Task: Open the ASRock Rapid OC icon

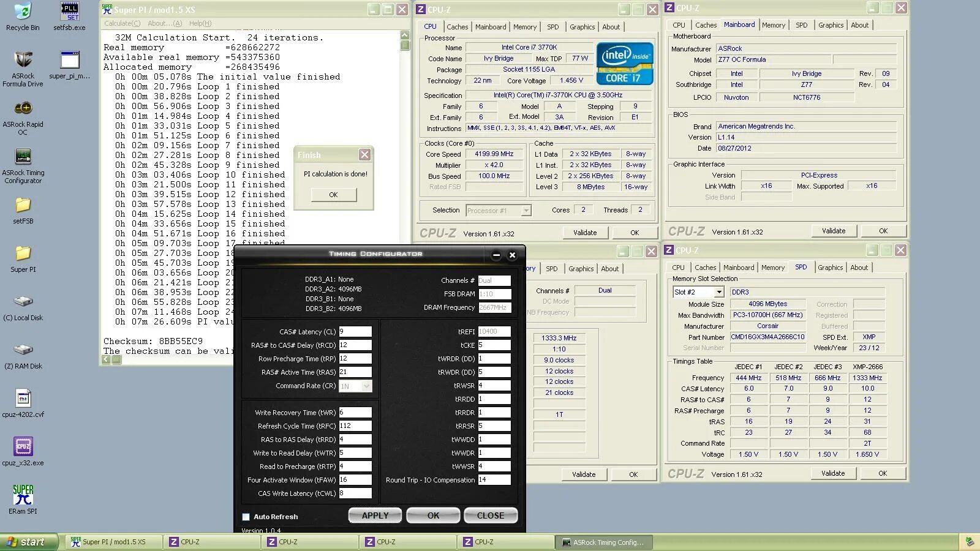Action: click(23, 108)
